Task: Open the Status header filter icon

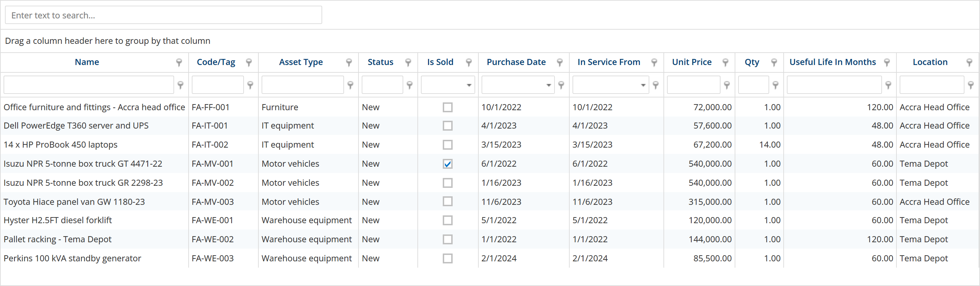Action: coord(408,62)
